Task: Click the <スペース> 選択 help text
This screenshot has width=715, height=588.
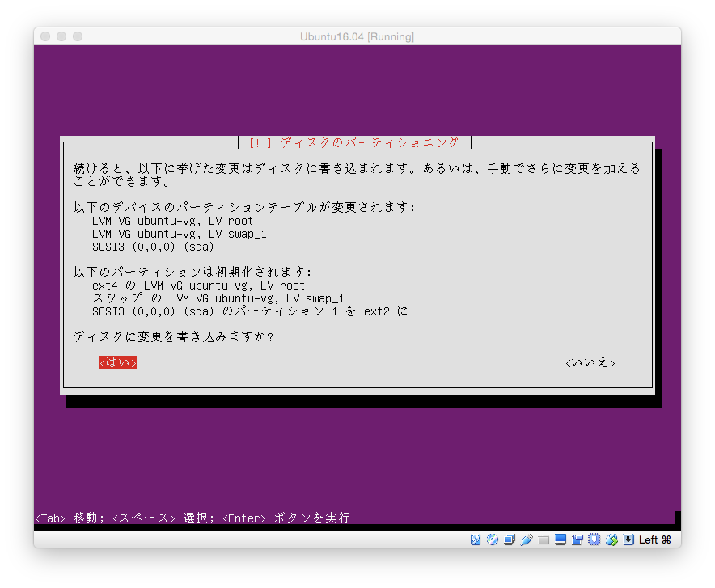Action: click(x=160, y=518)
